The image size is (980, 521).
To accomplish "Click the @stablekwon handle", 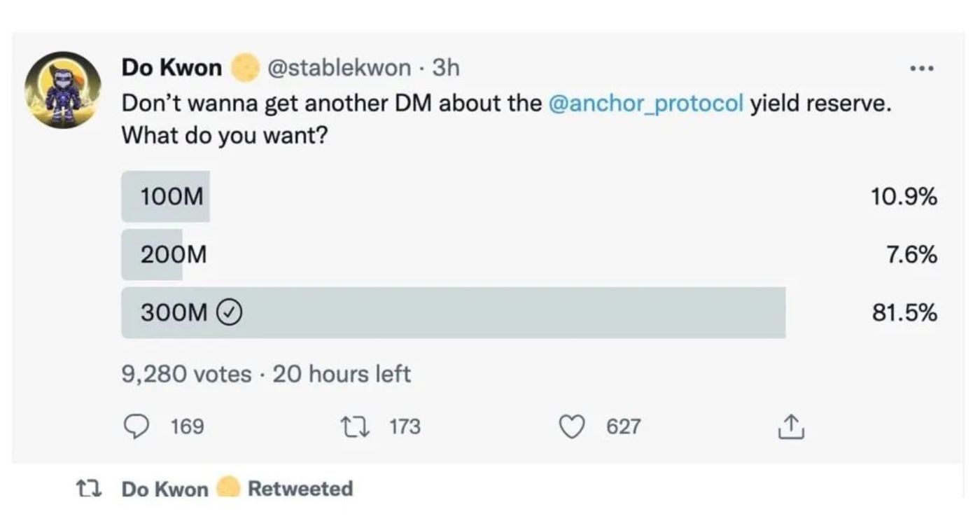I will [339, 68].
